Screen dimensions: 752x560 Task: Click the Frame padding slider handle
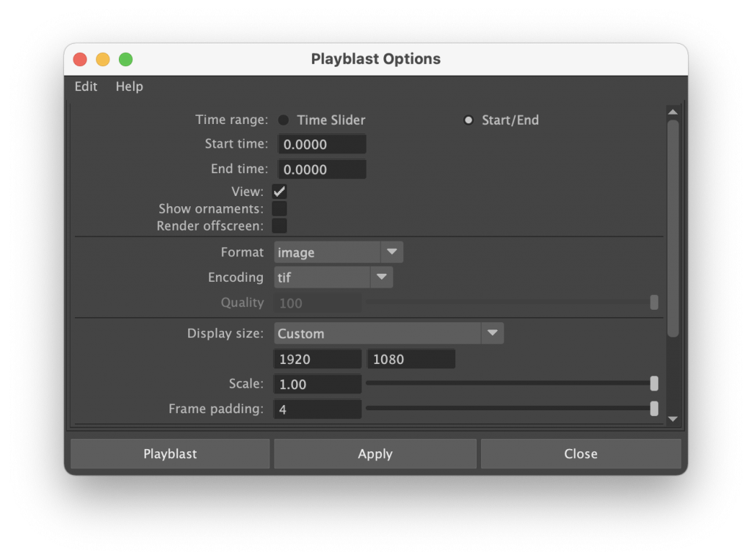click(654, 409)
